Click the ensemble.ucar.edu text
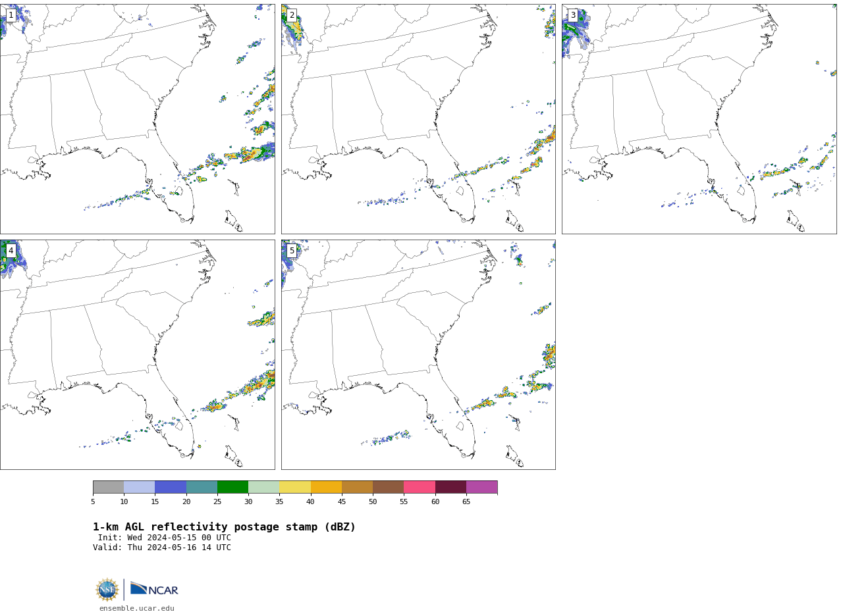The width and height of the screenshot is (843, 616). point(137,609)
